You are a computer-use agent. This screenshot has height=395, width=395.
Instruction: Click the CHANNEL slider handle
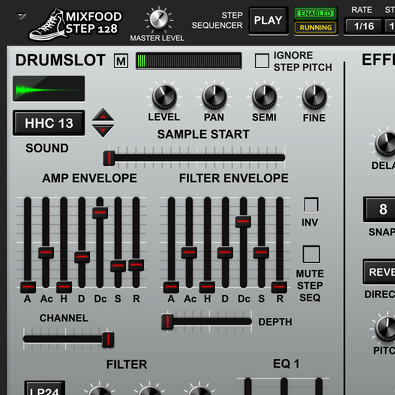pos(108,340)
